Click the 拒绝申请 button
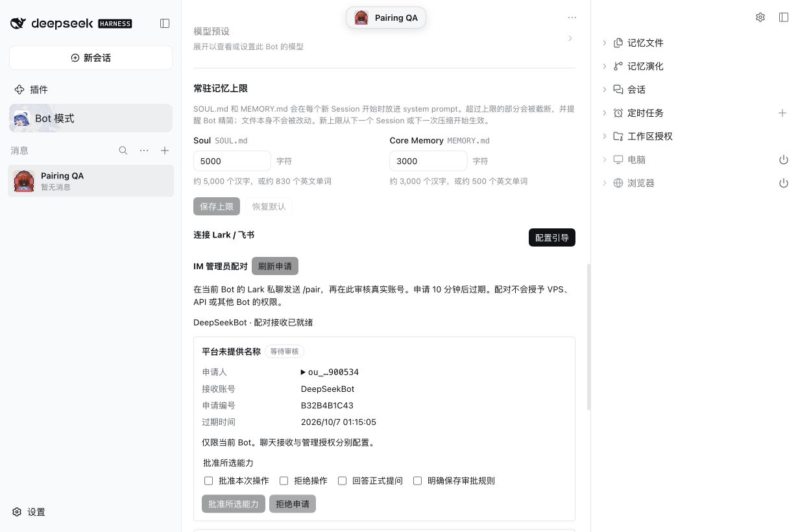 coord(293,503)
